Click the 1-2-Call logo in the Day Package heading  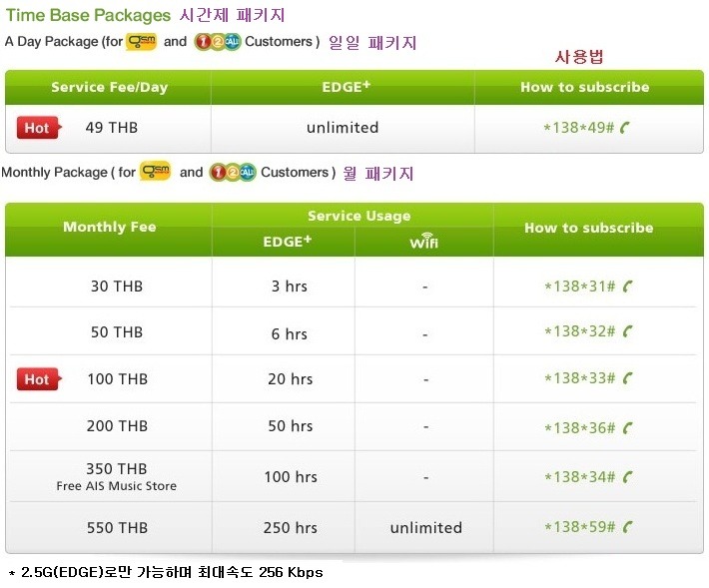point(218,42)
